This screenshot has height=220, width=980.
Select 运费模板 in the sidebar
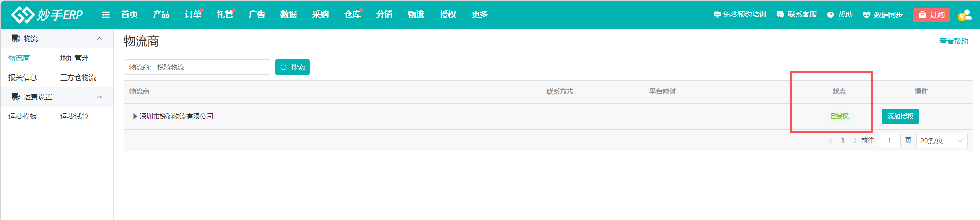tap(23, 116)
